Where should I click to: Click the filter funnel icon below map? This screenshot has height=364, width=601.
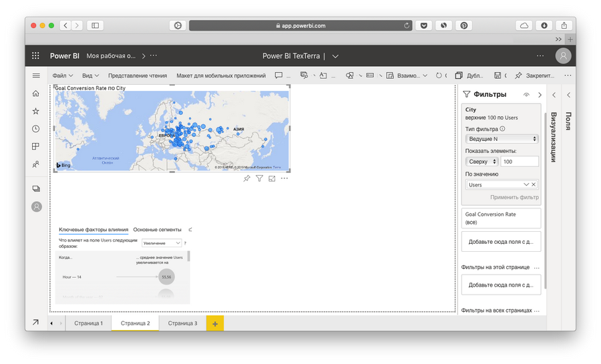[x=259, y=178]
